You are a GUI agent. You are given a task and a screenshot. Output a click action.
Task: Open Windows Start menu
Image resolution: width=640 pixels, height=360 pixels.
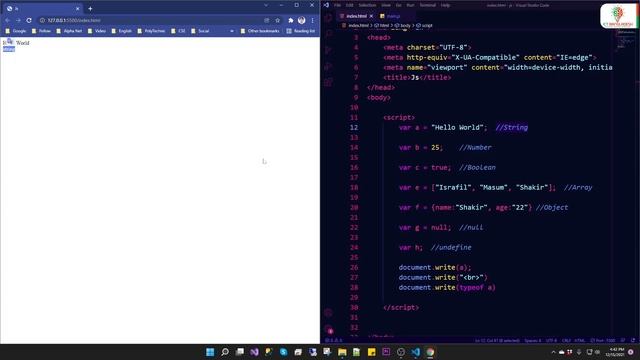coord(210,352)
